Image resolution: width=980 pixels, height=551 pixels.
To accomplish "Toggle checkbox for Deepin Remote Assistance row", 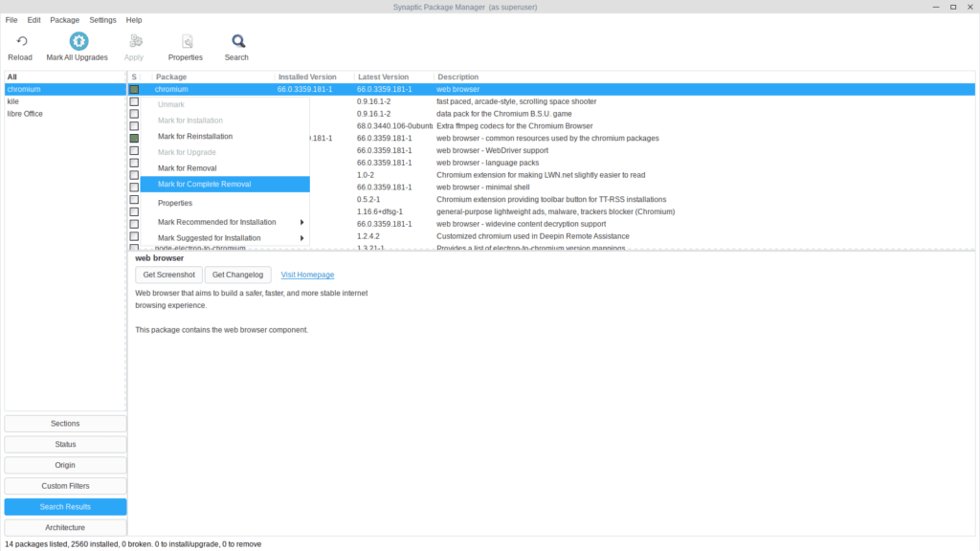I will [134, 236].
